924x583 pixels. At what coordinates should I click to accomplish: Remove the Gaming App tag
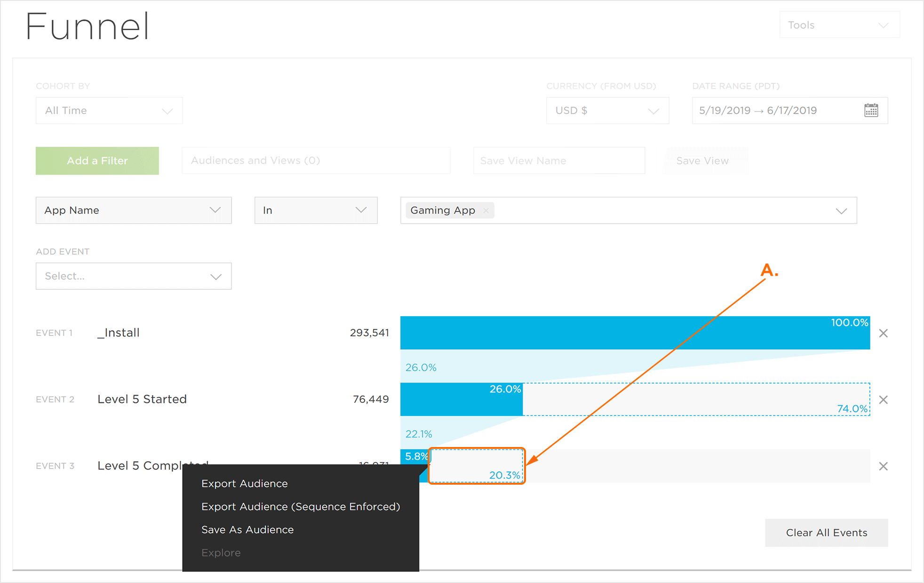[486, 210]
